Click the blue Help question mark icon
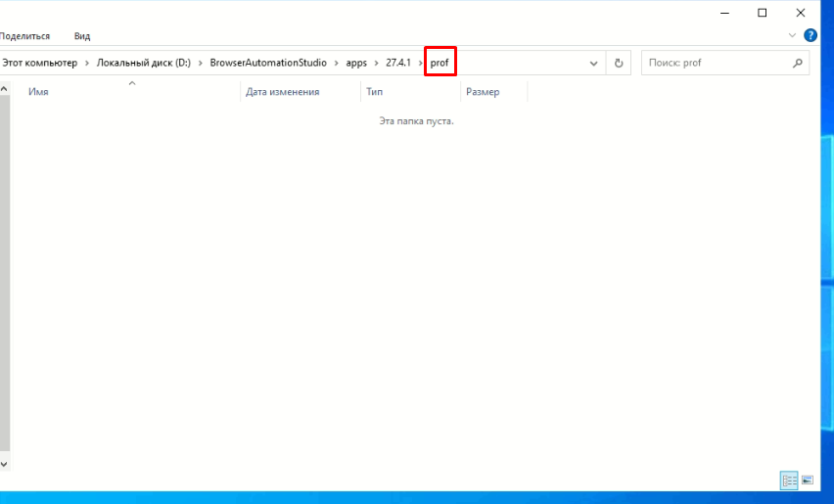This screenshot has height=504, width=834. (811, 35)
